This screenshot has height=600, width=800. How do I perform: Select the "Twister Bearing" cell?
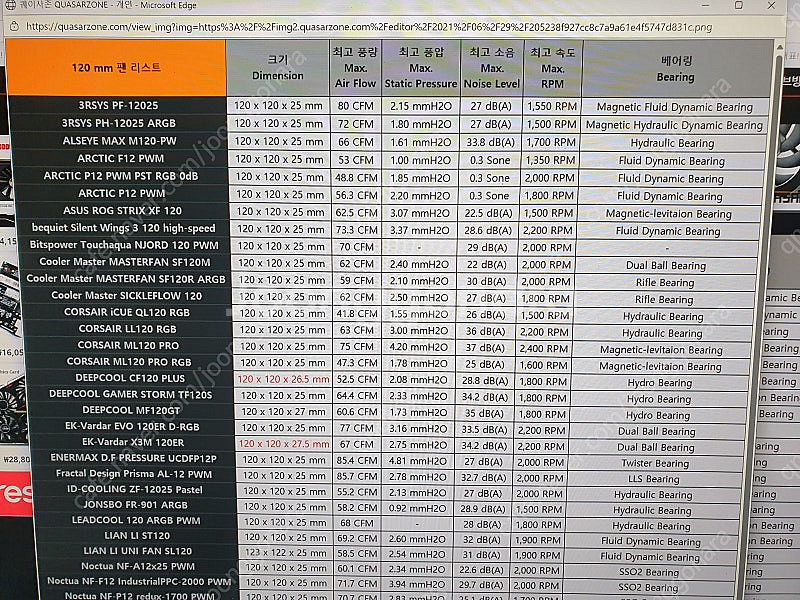click(655, 463)
